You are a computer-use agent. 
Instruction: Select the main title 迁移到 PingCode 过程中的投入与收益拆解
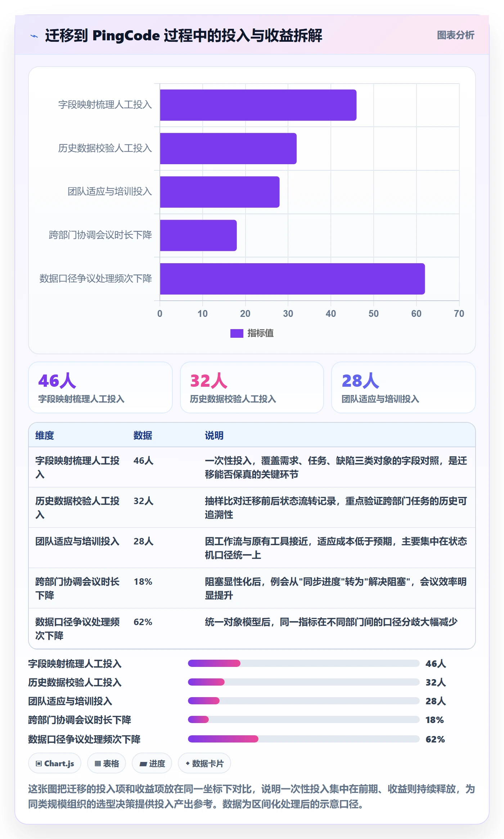[184, 36]
